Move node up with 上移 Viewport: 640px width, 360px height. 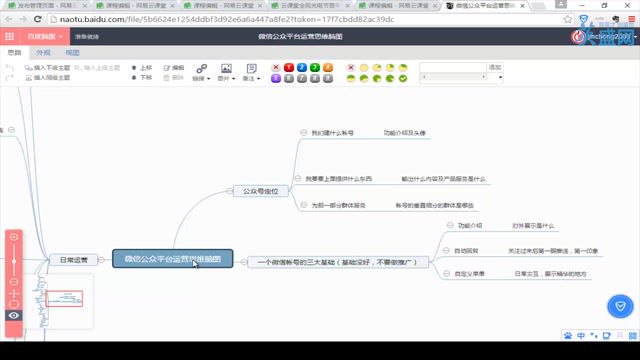pyautogui.click(x=142, y=68)
